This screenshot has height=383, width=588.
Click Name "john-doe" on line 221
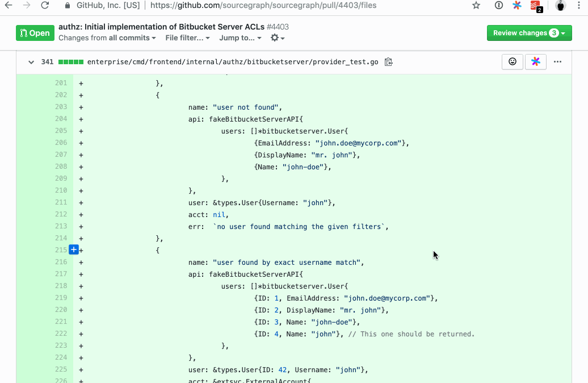(331, 322)
